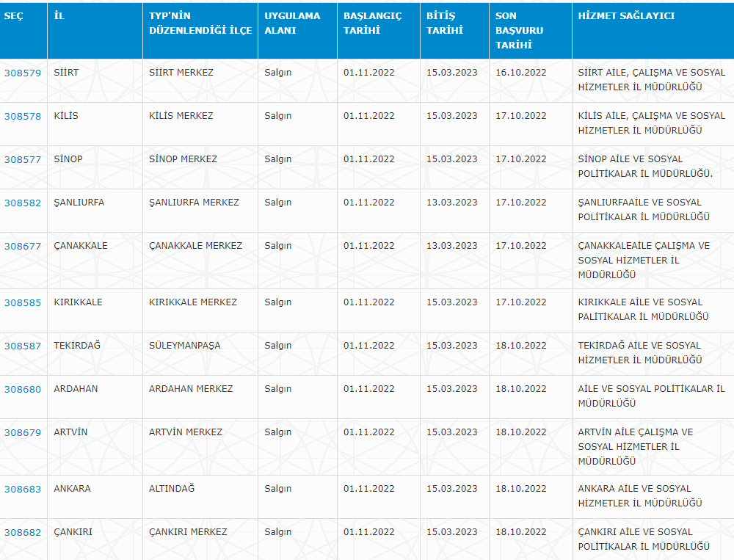The height and width of the screenshot is (560, 734).
Task: Click the BAŞLANGIÇ TARİHİ column header
Action: coord(379,31)
